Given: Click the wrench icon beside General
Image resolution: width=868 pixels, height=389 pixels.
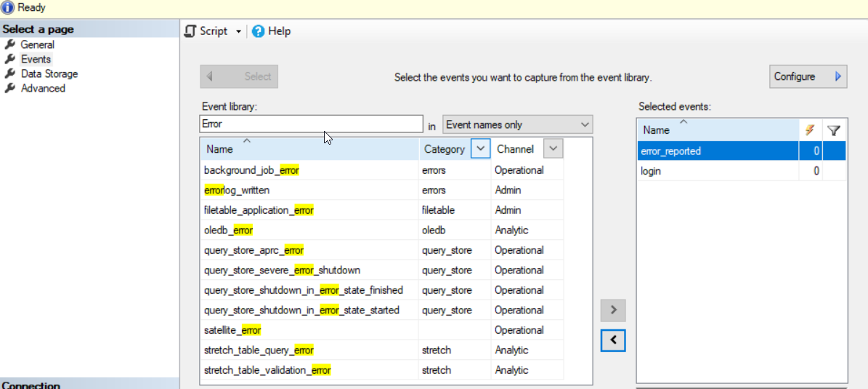Looking at the screenshot, I should click(x=10, y=44).
